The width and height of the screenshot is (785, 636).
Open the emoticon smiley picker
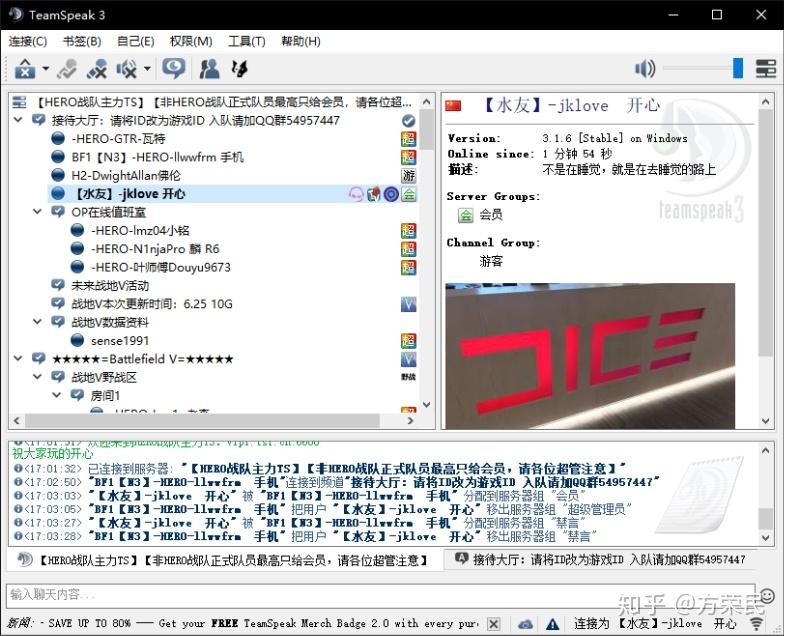(767, 595)
